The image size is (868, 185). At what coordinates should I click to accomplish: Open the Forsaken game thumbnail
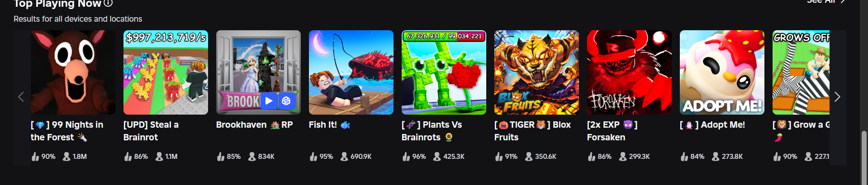point(629,72)
